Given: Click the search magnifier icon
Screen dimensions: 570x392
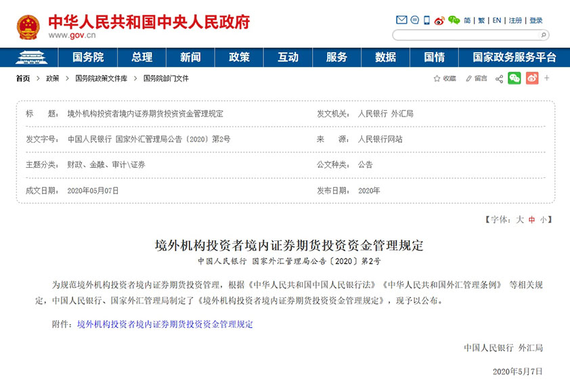Looking at the screenshot, I should [542, 35].
